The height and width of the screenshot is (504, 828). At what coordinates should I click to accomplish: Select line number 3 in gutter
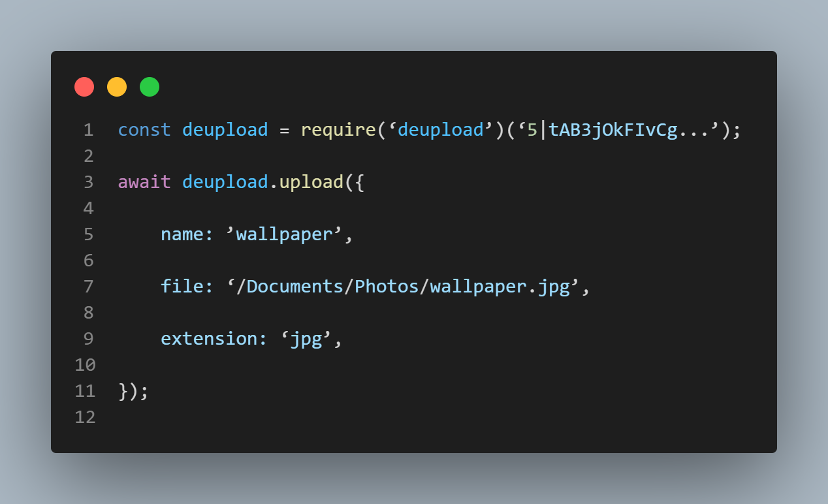(x=88, y=182)
